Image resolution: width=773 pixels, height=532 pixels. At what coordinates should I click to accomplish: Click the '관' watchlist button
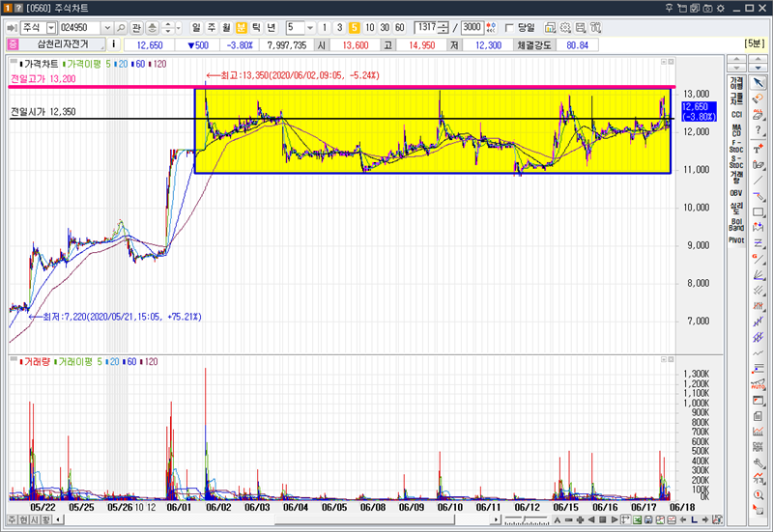coord(136,28)
